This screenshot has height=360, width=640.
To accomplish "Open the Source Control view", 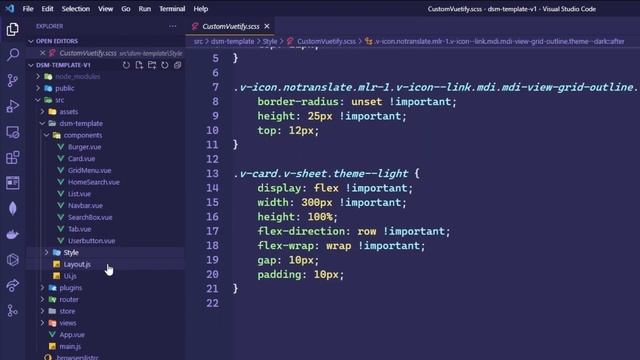I will (x=13, y=80).
